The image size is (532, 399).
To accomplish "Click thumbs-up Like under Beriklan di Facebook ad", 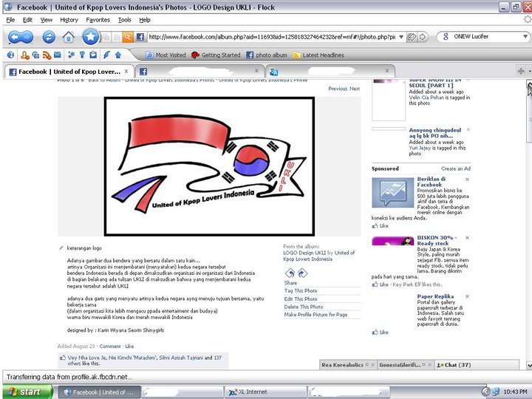I will click(x=381, y=226).
